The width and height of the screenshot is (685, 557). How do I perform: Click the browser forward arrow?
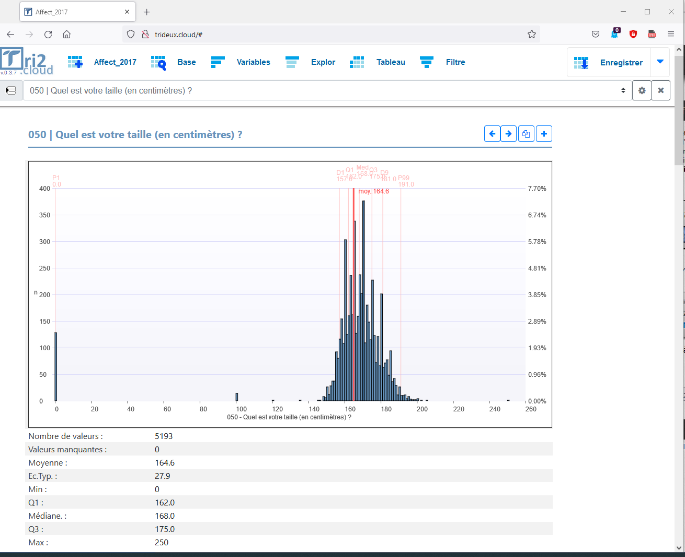[29, 35]
